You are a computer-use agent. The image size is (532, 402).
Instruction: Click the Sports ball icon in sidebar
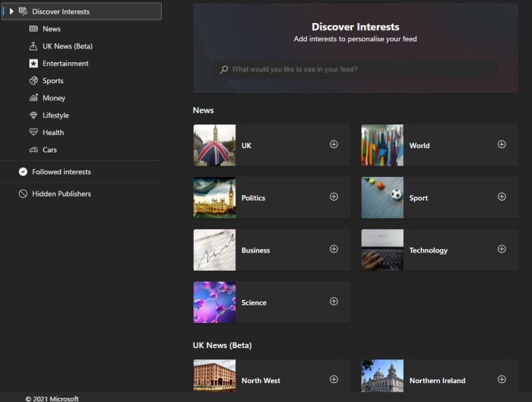tap(34, 80)
